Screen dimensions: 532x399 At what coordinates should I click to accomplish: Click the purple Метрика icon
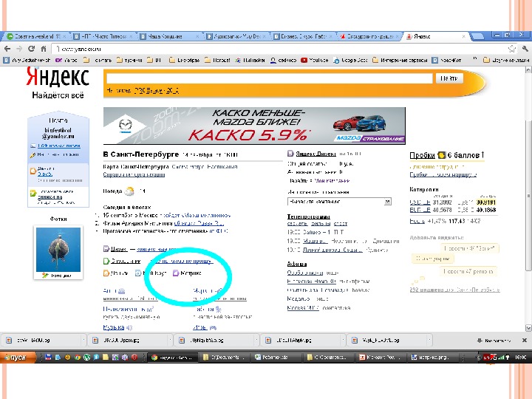[x=176, y=273]
